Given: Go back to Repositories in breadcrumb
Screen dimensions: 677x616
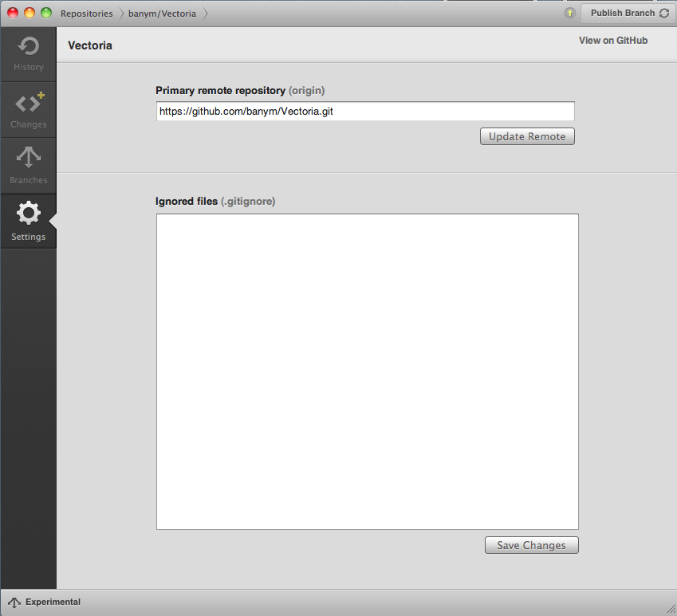Looking at the screenshot, I should click(x=86, y=14).
